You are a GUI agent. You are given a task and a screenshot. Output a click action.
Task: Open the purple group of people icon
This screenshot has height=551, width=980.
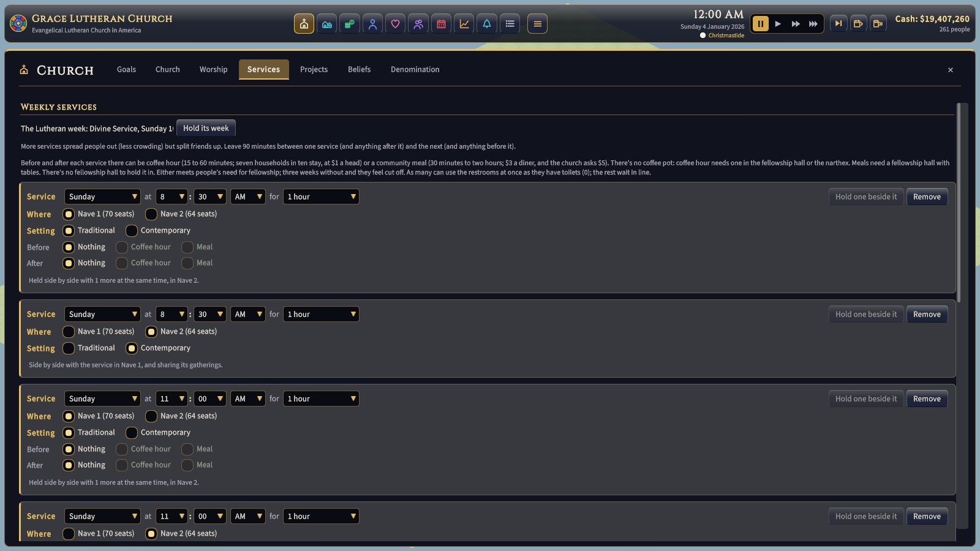tap(418, 24)
